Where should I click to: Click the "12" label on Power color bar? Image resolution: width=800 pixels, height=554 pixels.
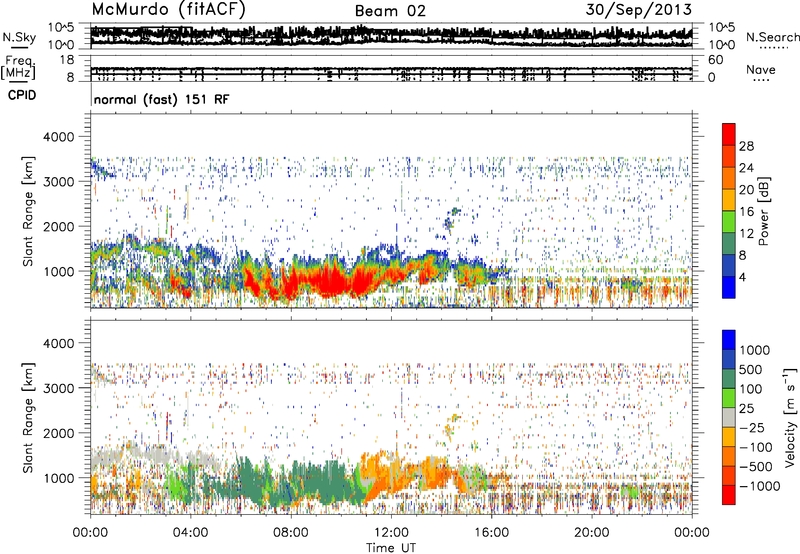746,234
